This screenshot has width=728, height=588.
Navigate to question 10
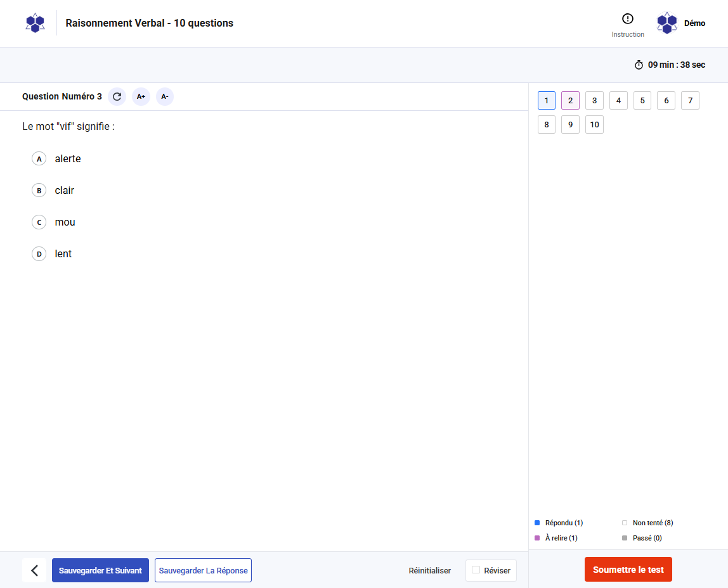(594, 125)
